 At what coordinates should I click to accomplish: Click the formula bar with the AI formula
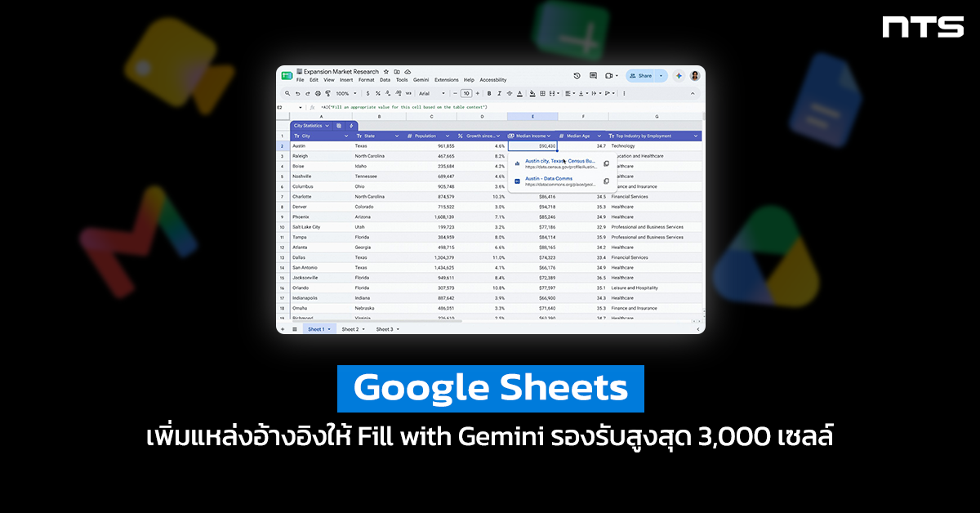coord(506,107)
